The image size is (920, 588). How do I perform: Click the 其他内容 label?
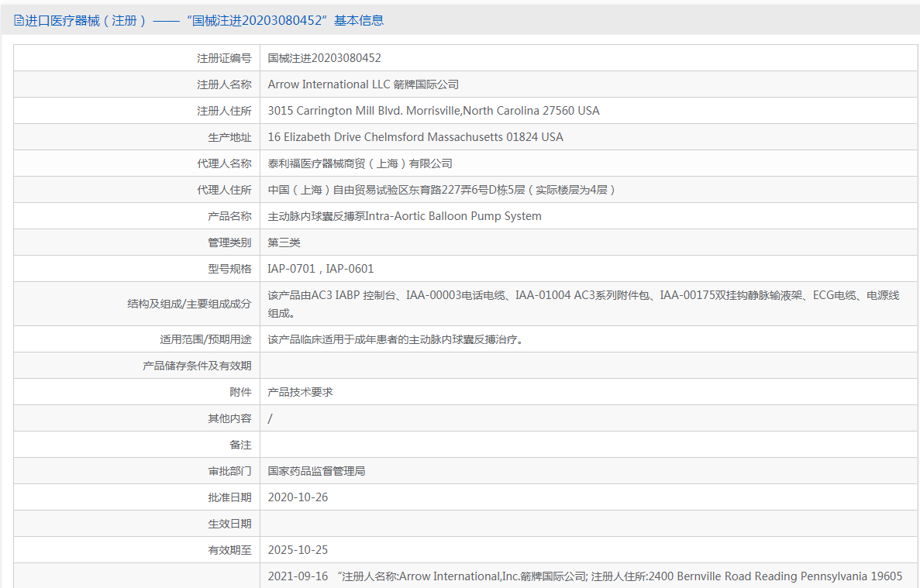click(229, 418)
